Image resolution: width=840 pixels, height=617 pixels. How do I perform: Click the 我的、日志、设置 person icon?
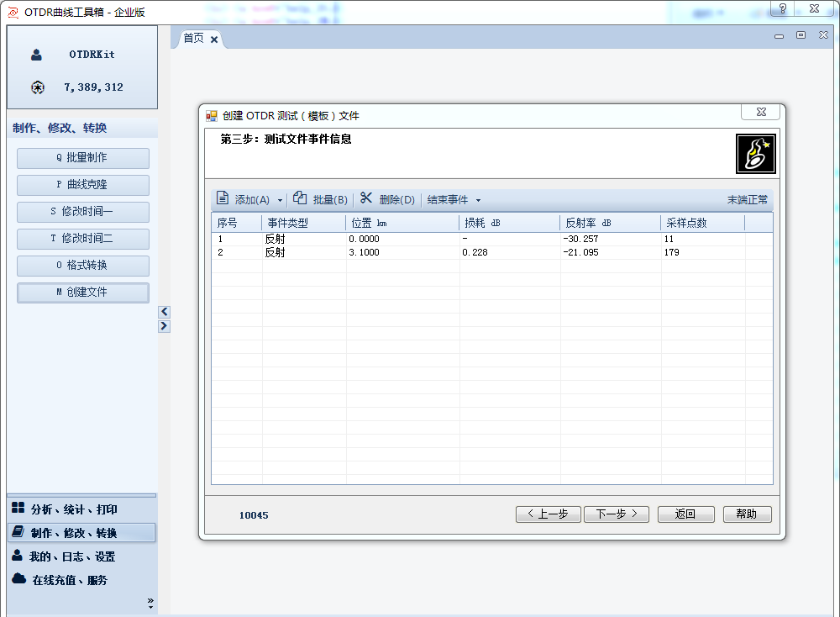[18, 556]
